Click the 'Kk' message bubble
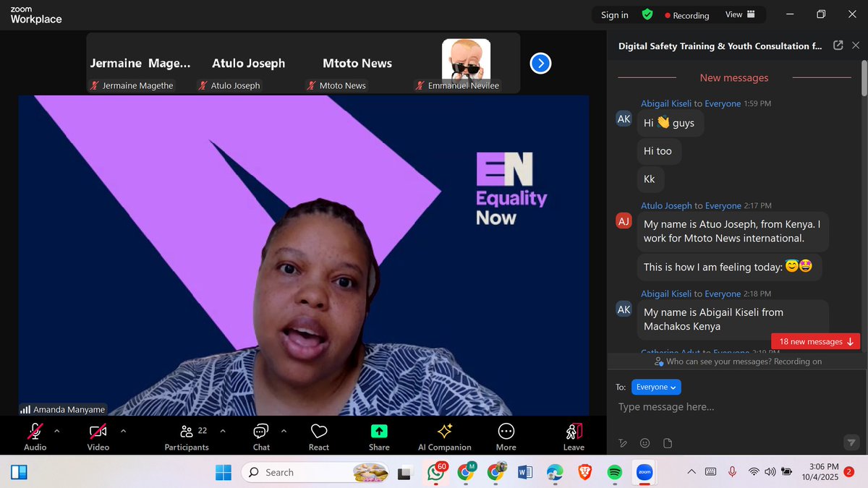The width and height of the screenshot is (868, 488). point(650,179)
